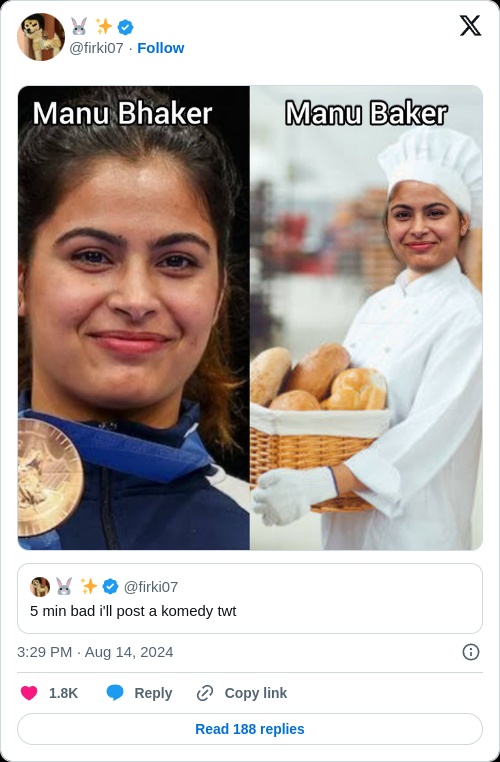Screen dimensions: 500x762
Task: Open the quoted tweet '5 min bad' text
Action: (x=133, y=611)
